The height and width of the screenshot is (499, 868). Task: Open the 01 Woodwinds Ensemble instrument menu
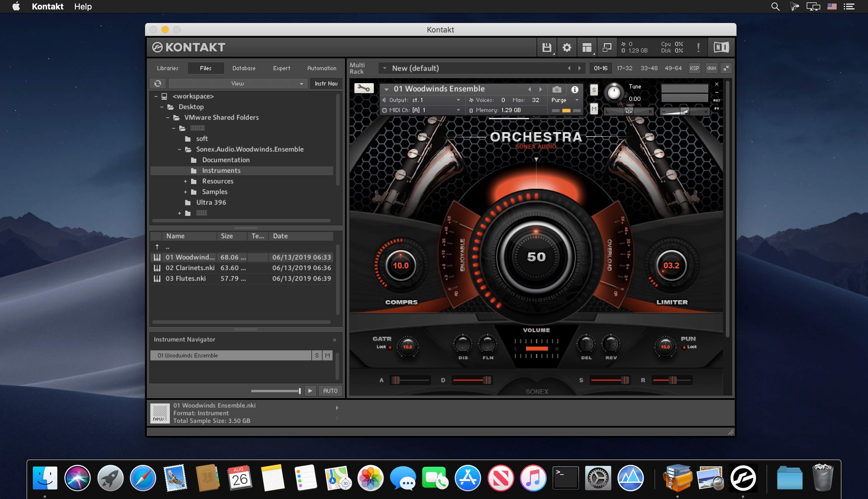387,89
